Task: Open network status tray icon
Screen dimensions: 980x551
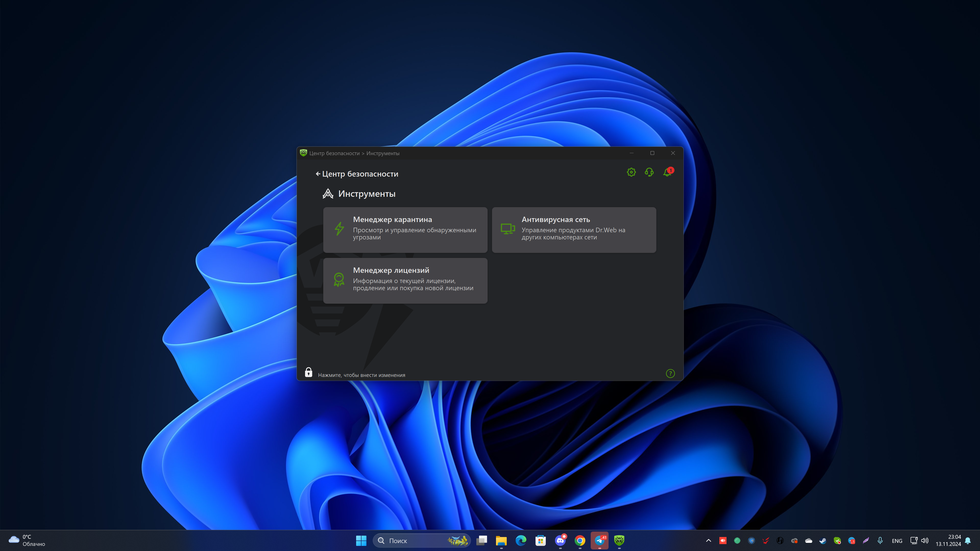Action: click(x=914, y=540)
